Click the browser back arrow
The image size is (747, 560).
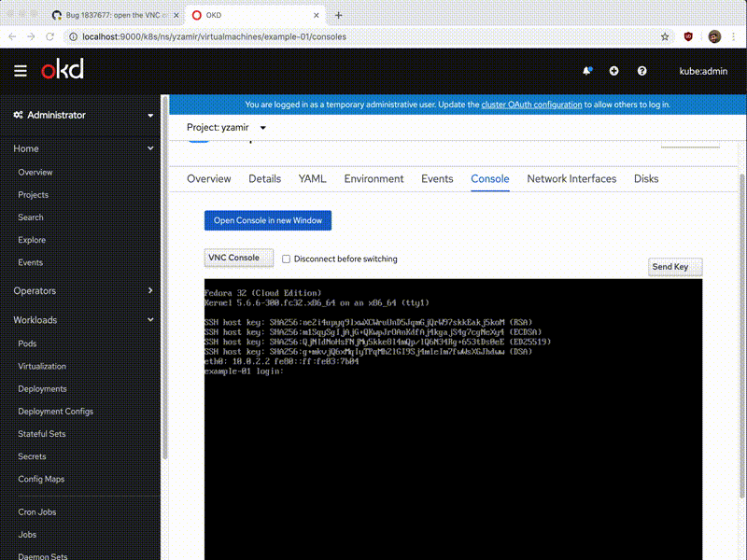pyautogui.click(x=12, y=36)
